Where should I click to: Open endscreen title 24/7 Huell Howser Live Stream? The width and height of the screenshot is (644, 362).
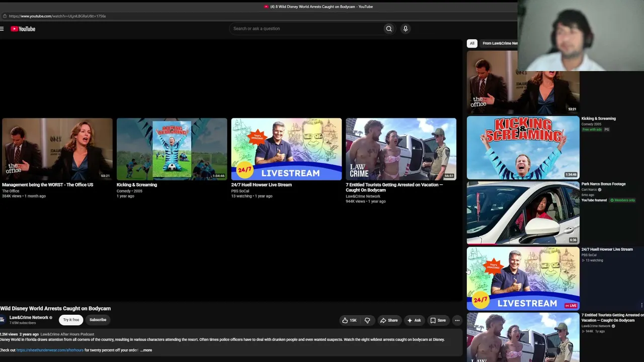pos(262,185)
